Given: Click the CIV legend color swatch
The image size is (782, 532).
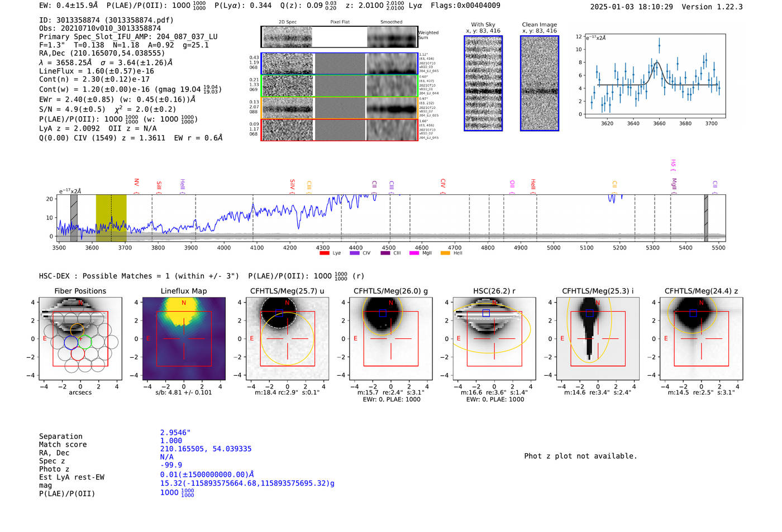Looking at the screenshot, I should [x=354, y=253].
